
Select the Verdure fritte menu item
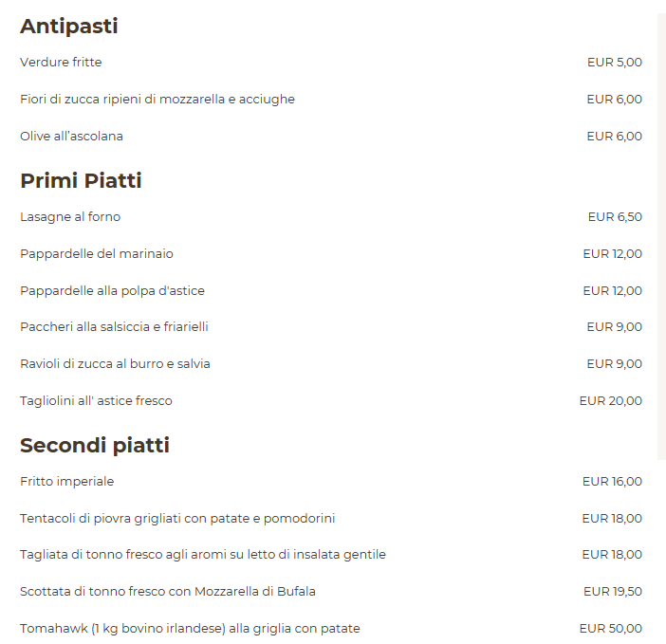[x=61, y=63]
